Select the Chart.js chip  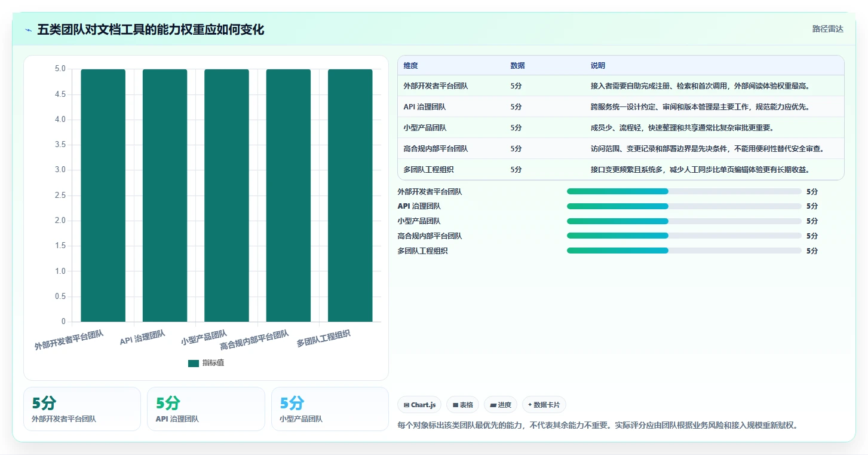coord(420,405)
